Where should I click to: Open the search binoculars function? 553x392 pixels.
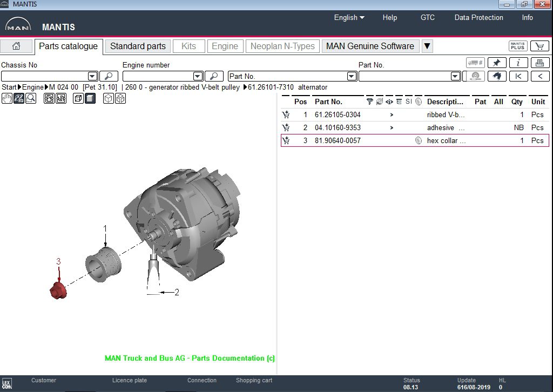497,76
